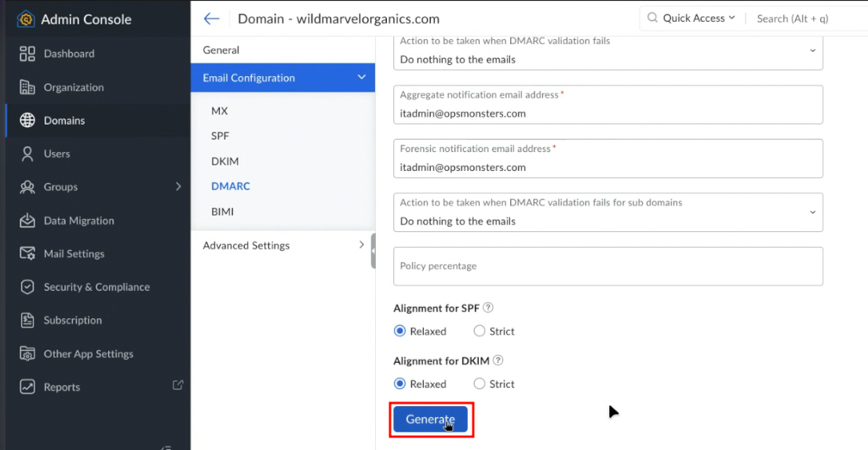The width and height of the screenshot is (868, 450).
Task: Click the Data Migration icon
Action: 27,220
